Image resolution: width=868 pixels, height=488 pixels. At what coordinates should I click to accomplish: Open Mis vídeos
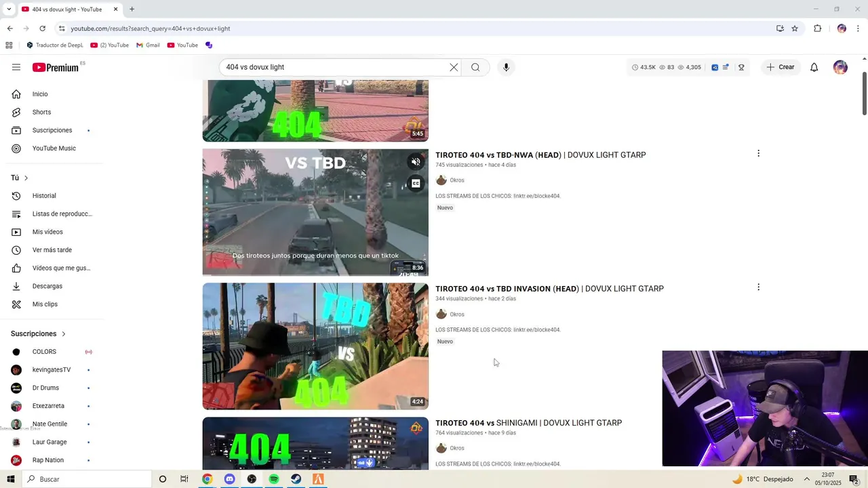pyautogui.click(x=52, y=232)
